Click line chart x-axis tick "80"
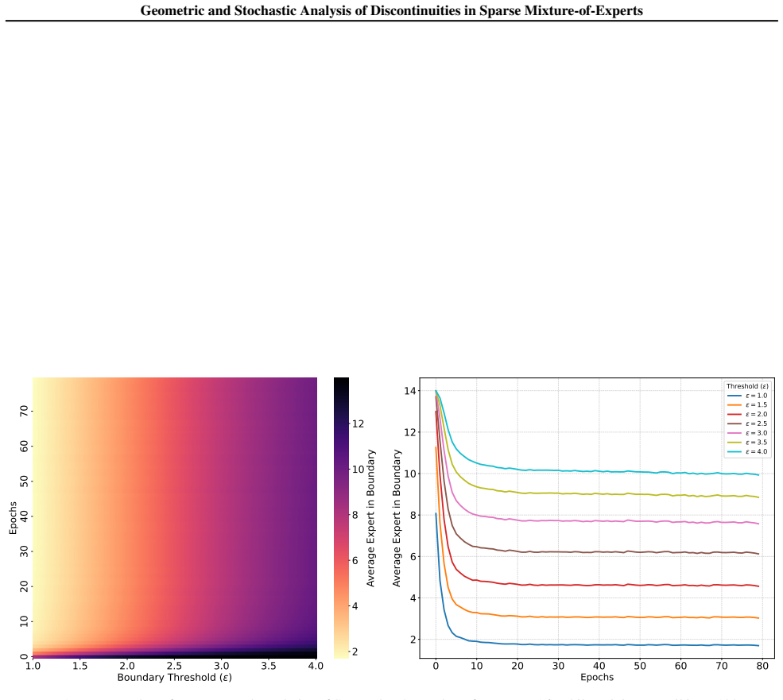Image resolution: width=783 pixels, height=700 pixels. click(x=762, y=666)
